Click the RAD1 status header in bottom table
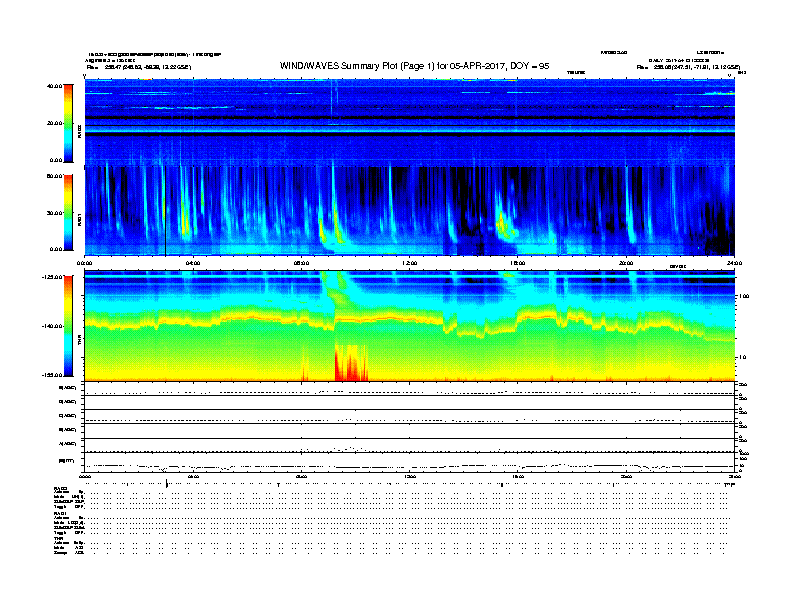The height and width of the screenshot is (612, 792). click(60, 514)
